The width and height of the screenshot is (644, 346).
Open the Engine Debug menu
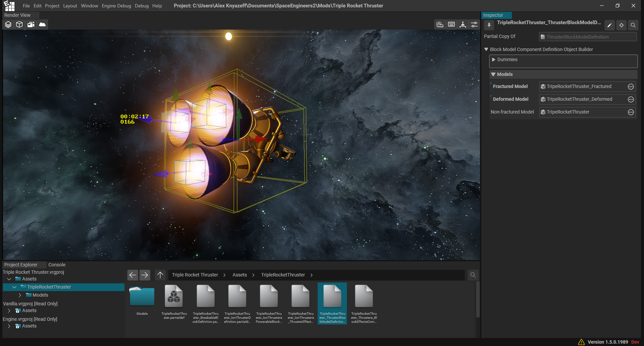click(116, 6)
